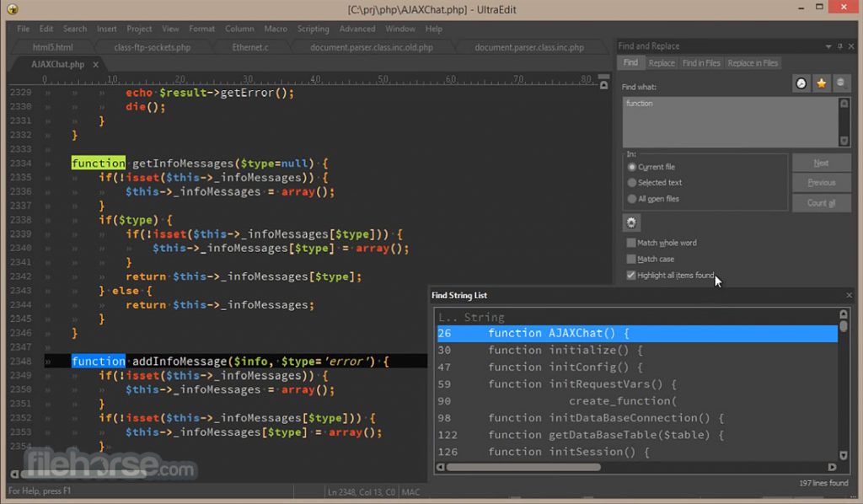Click the 197 lines found status text
This screenshot has width=863, height=504.
[823, 483]
